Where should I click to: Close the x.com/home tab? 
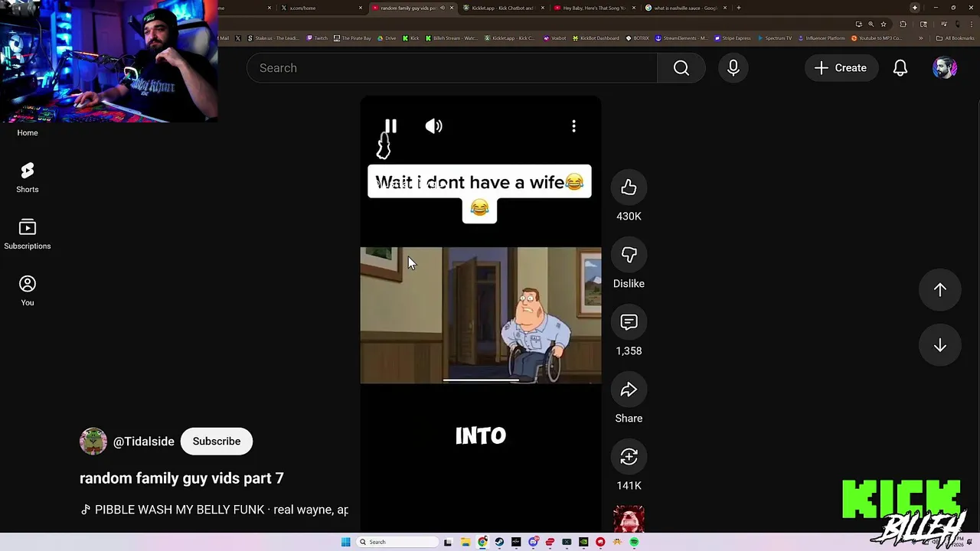361,8
